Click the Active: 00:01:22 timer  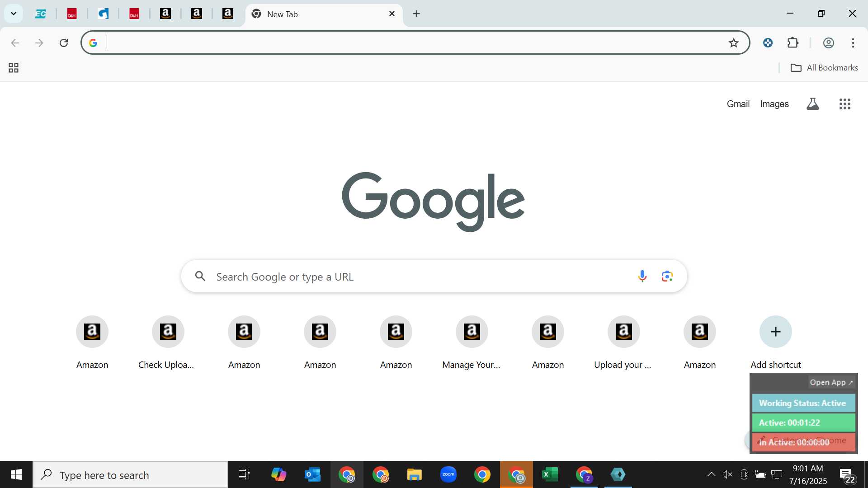click(803, 422)
